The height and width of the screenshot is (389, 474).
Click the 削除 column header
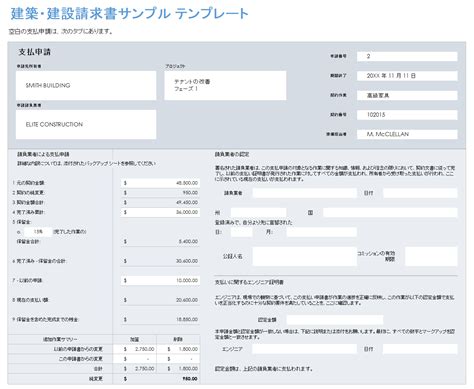[178, 339]
